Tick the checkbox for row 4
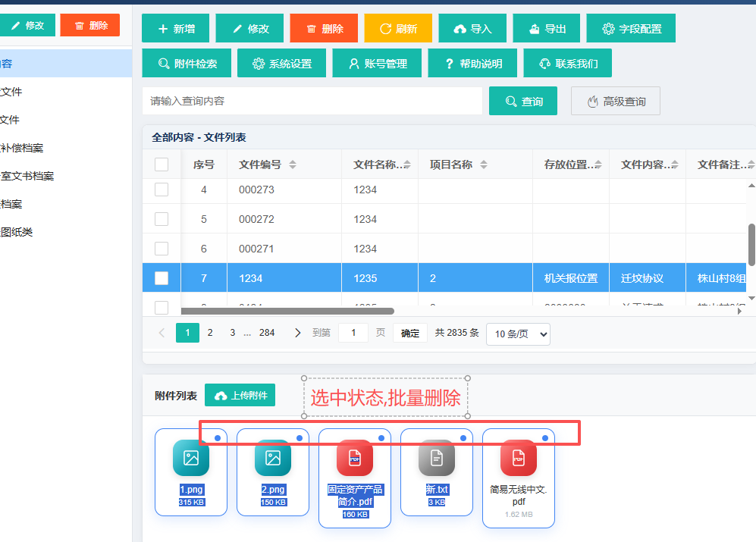Image resolution: width=756 pixels, height=542 pixels. 162,190
